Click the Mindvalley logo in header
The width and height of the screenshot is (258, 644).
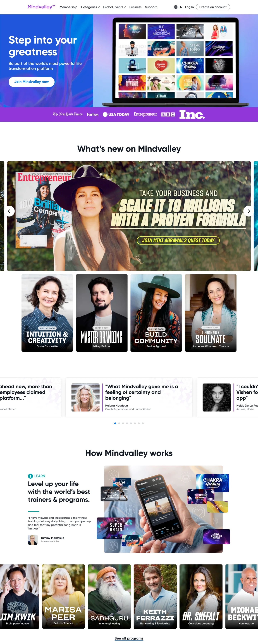41,7
